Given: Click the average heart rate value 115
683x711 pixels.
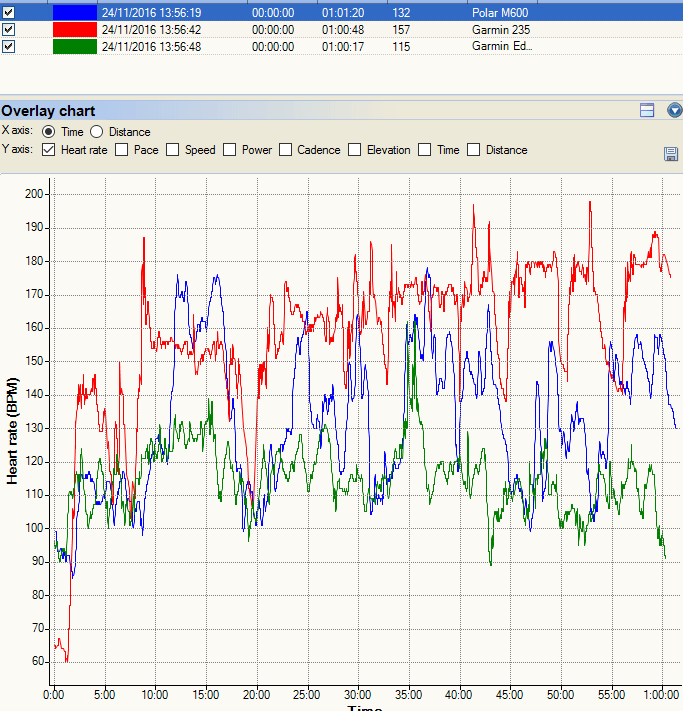Looking at the screenshot, I should point(401,47).
